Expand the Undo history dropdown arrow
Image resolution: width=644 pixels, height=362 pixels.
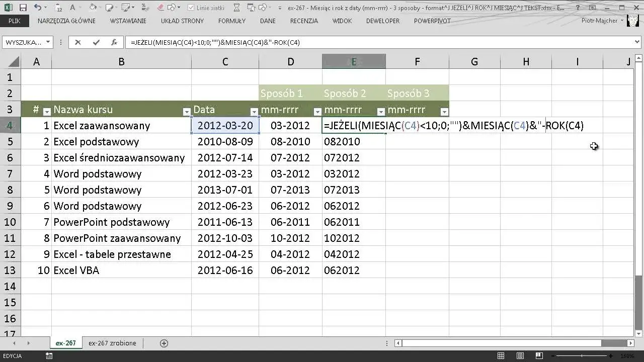pyautogui.click(x=45, y=8)
